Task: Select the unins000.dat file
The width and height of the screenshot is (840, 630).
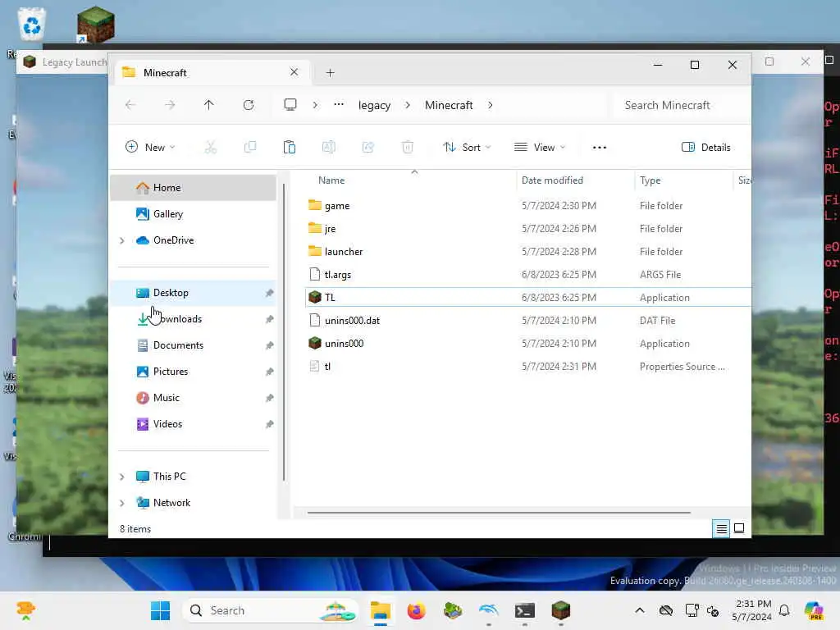Action: [x=527, y=321]
